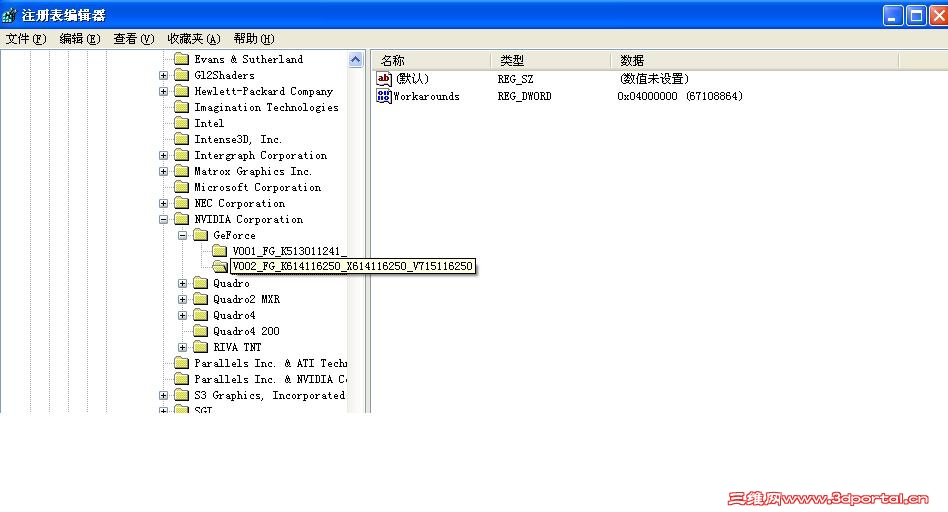The width and height of the screenshot is (948, 512).
Task: Minimize the Registry Editor window
Action: 892,15
